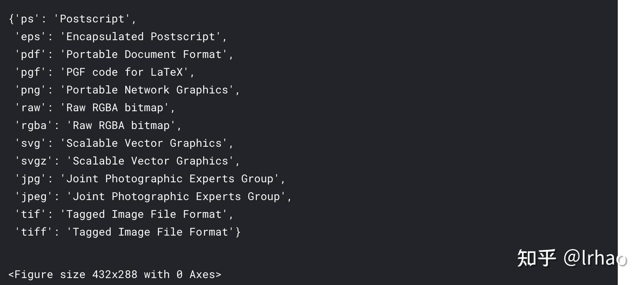Viewport: 644px width, 285px height.
Task: Click the 'eps' dictionary key
Action: (30, 37)
